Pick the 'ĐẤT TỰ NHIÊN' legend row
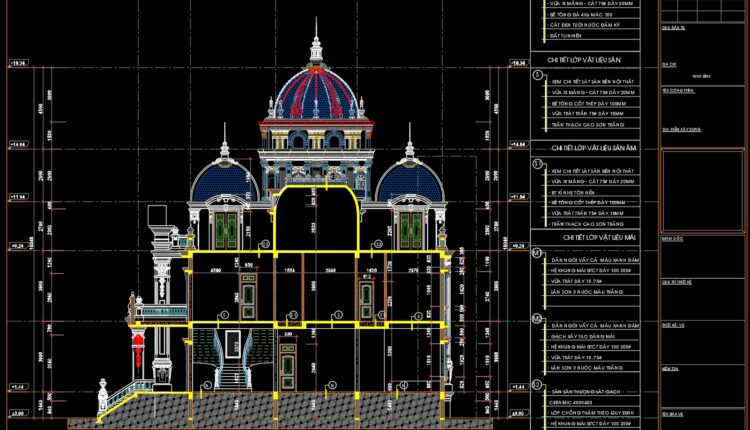 click(x=565, y=35)
